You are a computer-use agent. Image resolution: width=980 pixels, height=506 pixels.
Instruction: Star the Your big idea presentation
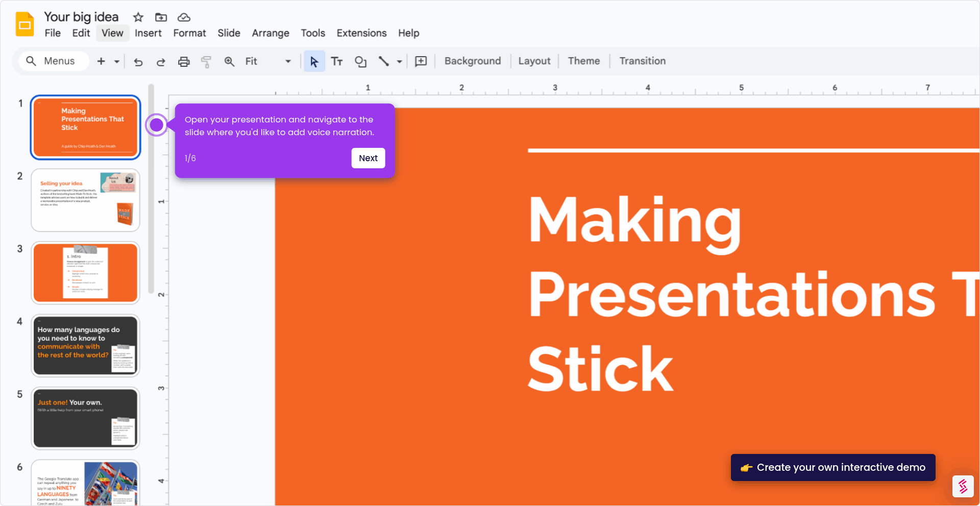(138, 17)
